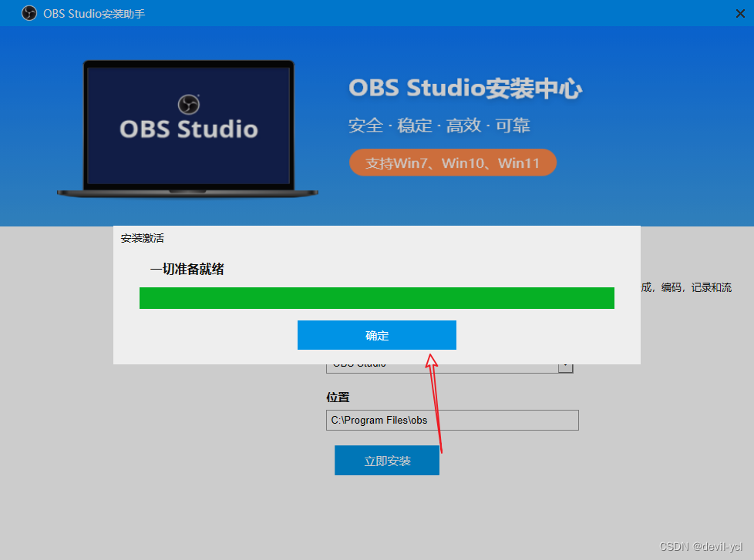This screenshot has height=560, width=754.
Task: Click the OBS logo in title bar
Action: coord(29,13)
